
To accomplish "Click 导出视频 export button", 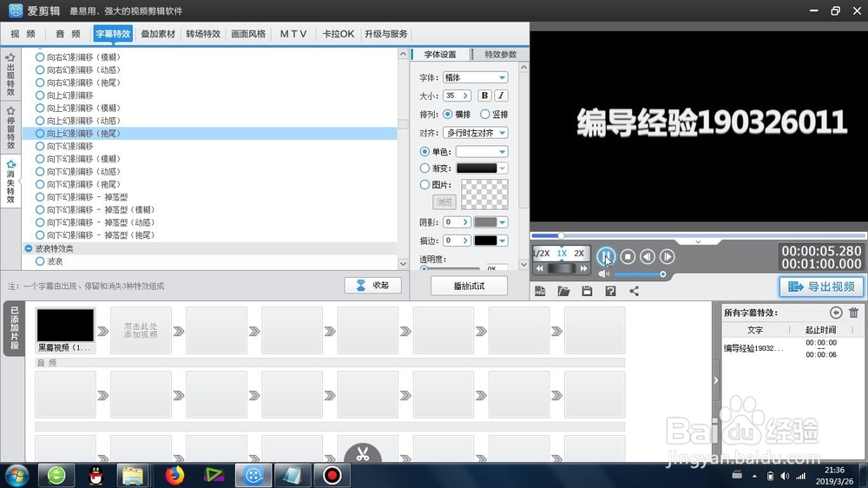I will coord(821,287).
